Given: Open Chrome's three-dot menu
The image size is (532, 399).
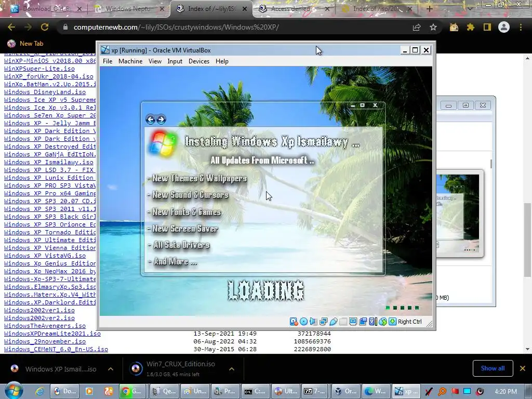Looking at the screenshot, I should point(521,27).
